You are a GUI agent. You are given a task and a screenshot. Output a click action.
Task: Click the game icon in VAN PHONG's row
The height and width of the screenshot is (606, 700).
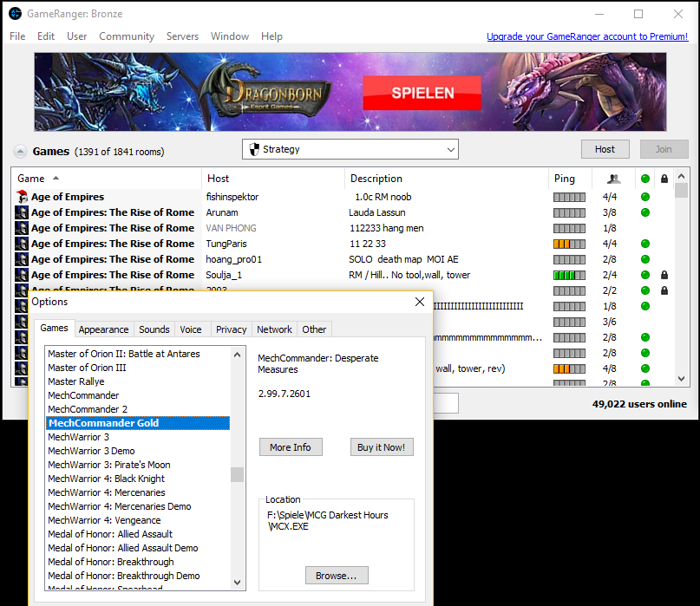22,228
